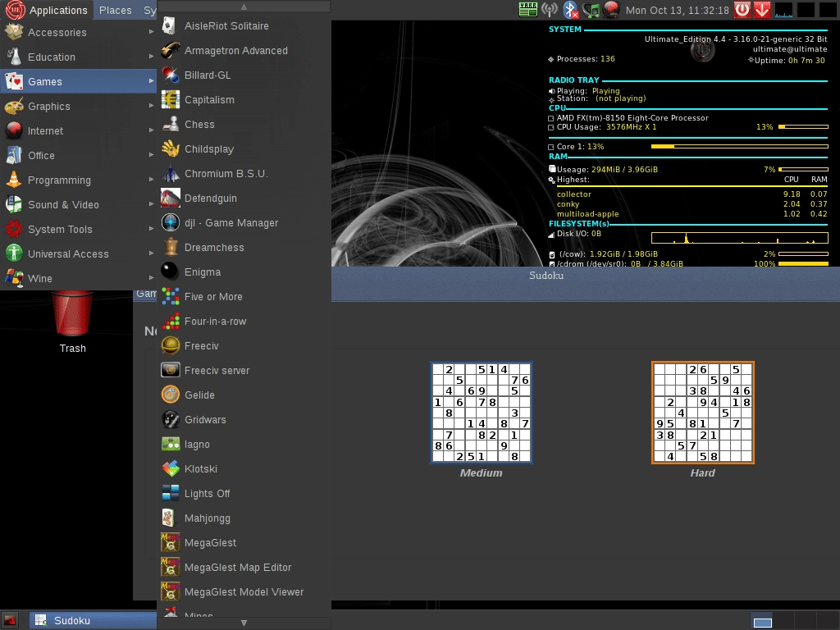The height and width of the screenshot is (630, 840).
Task: Open Trash desktop icon
Action: 72,322
